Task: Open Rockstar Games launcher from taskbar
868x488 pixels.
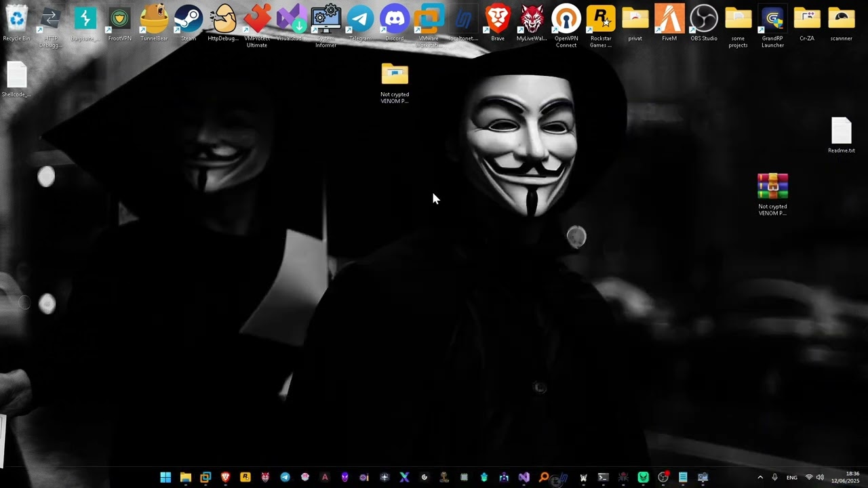Action: tap(245, 477)
